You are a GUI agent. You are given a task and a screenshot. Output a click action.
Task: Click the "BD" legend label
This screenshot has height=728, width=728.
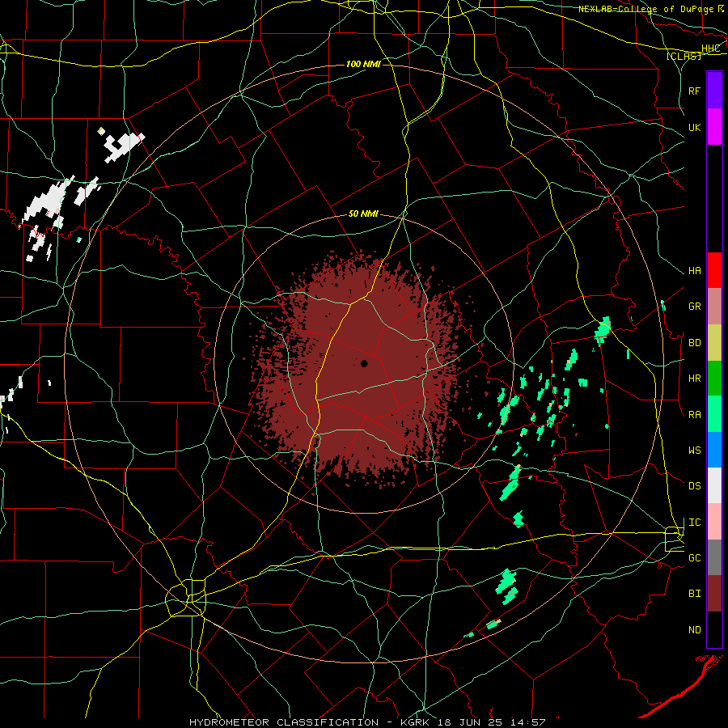(x=695, y=343)
